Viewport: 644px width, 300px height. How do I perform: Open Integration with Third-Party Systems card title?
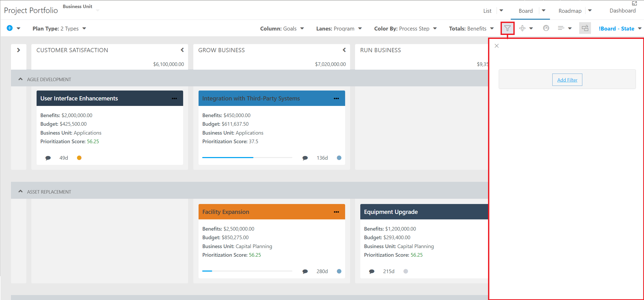click(x=251, y=98)
